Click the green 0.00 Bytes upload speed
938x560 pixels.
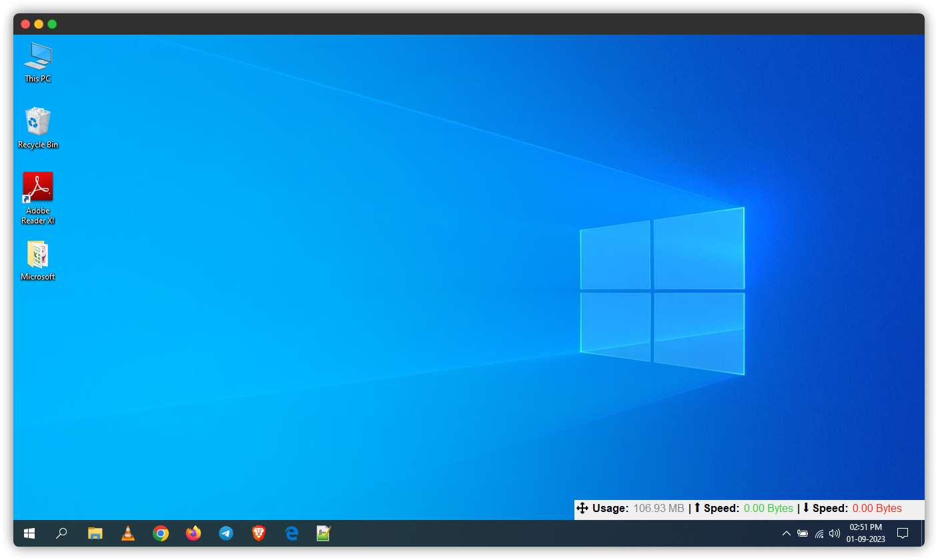click(x=769, y=509)
